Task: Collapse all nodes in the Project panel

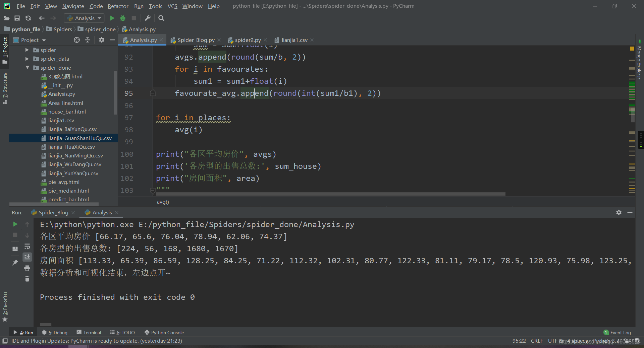Action: [88, 40]
